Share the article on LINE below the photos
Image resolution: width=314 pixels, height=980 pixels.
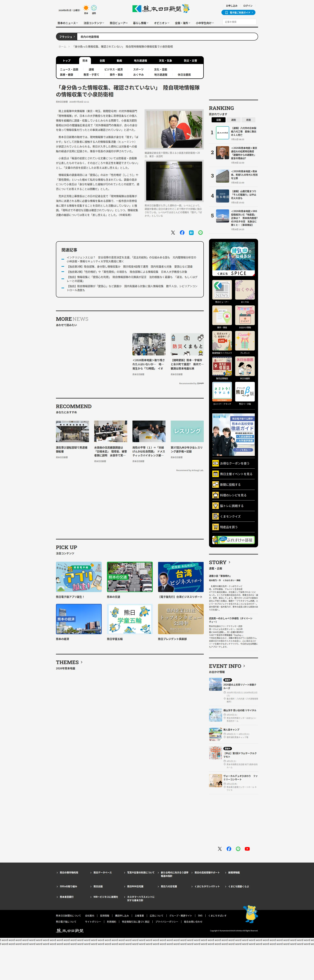click(x=201, y=232)
